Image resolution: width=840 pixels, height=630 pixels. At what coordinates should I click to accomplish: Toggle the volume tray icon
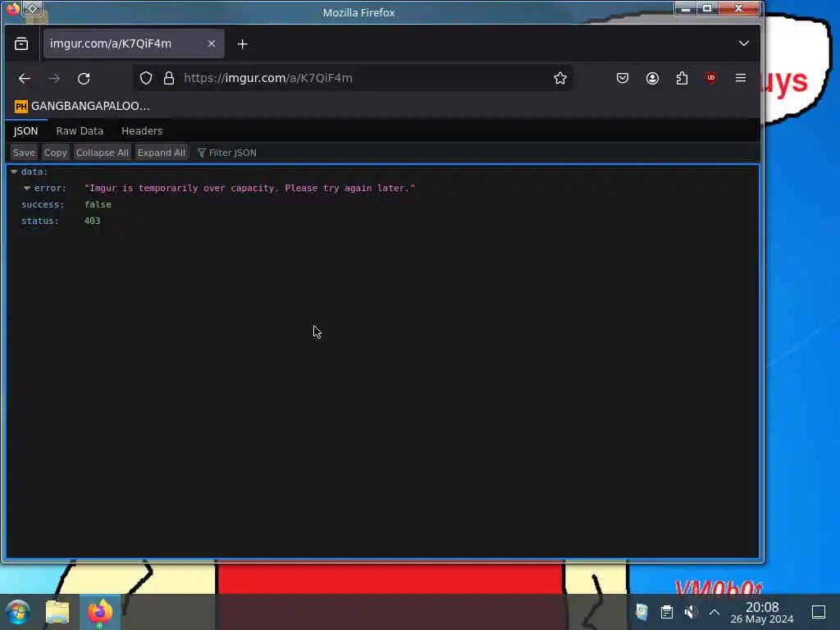click(691, 612)
